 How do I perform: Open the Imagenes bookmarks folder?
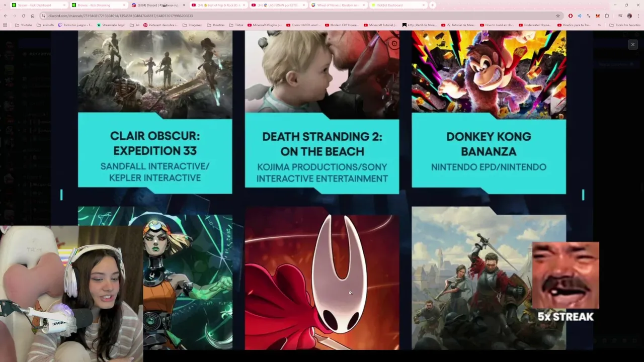pos(192,25)
